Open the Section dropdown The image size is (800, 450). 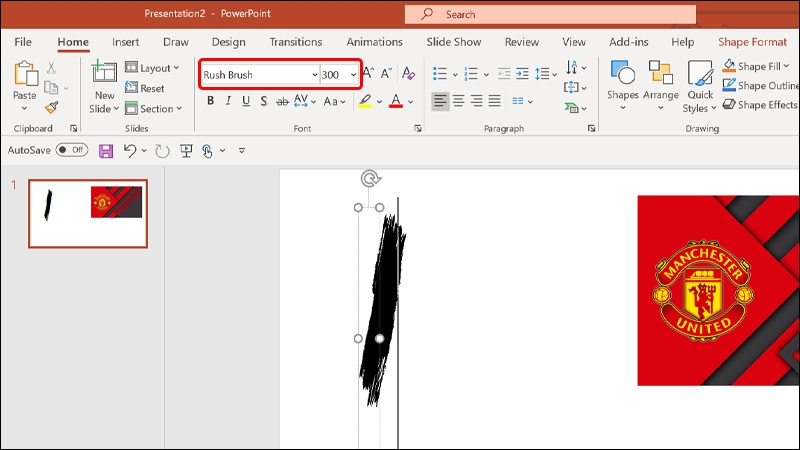pos(154,108)
